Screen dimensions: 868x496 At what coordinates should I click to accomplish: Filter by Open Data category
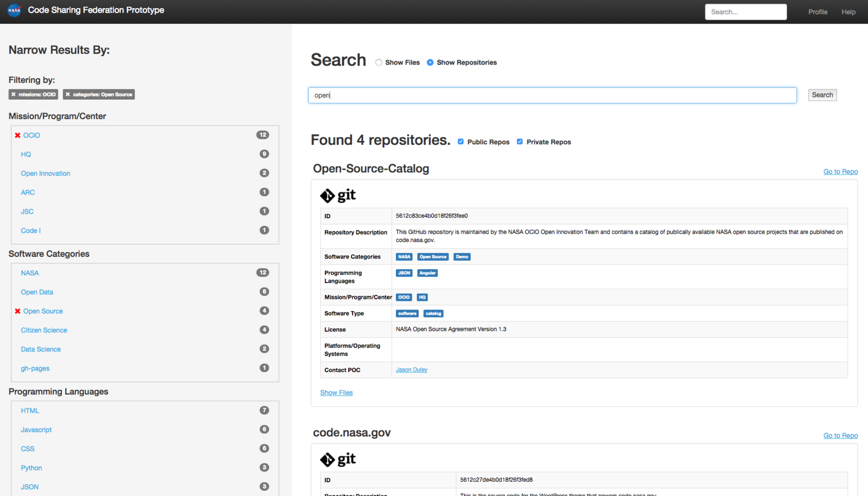point(37,292)
